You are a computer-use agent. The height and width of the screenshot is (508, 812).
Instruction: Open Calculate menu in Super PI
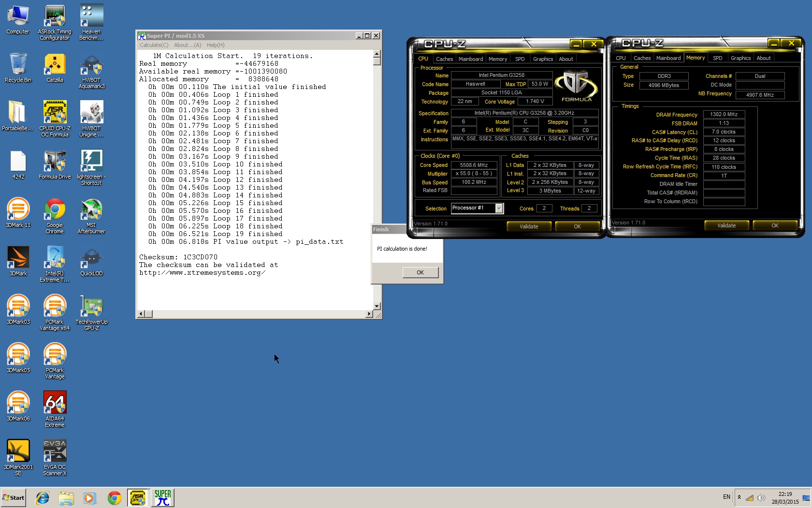click(x=154, y=45)
